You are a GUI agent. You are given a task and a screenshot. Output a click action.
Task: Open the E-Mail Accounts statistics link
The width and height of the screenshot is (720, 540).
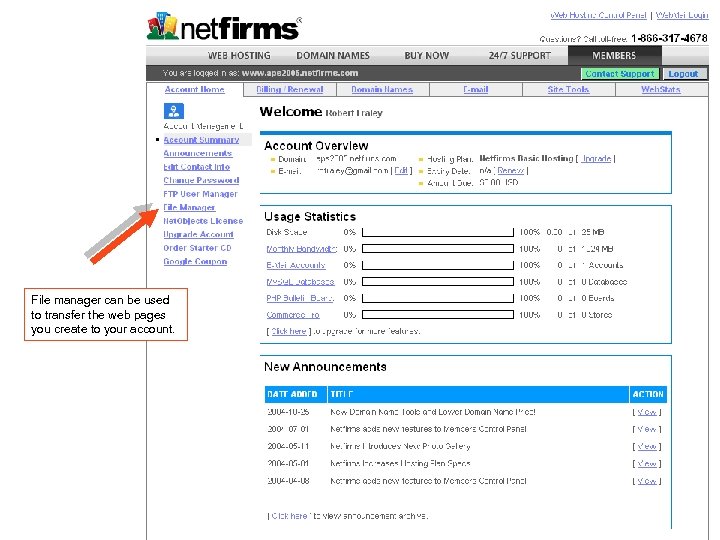pos(296,265)
